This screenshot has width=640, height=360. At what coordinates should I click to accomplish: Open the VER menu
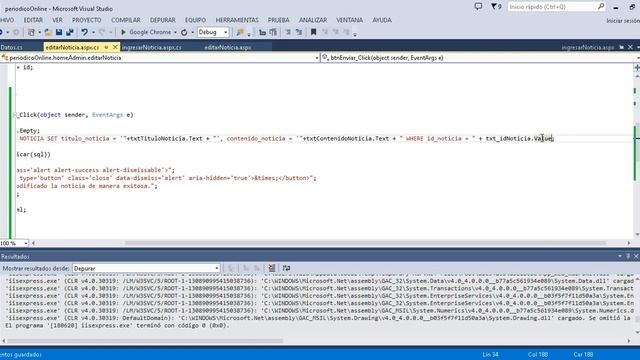coord(57,20)
